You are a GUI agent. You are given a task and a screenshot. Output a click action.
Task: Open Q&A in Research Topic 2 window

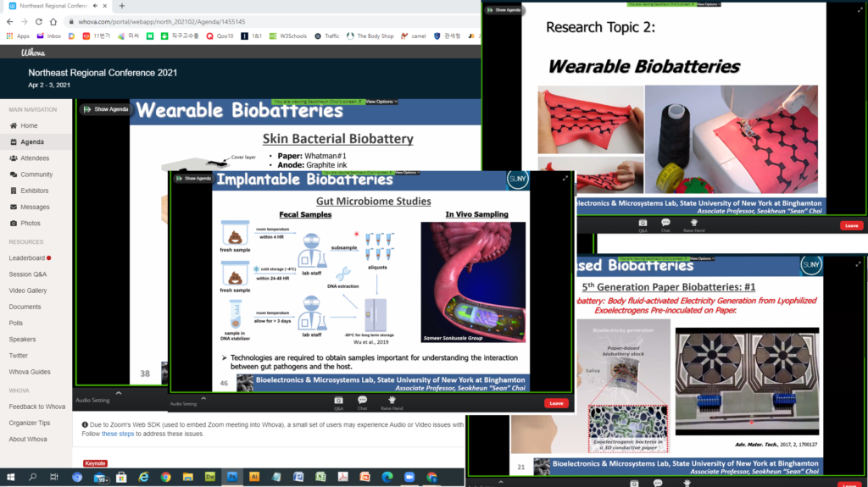tap(643, 226)
